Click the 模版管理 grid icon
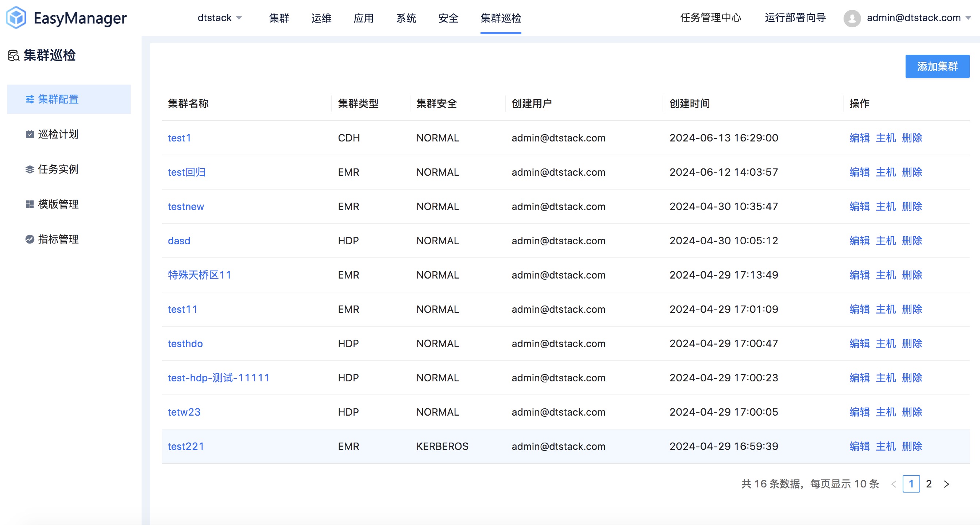The image size is (980, 525). click(x=30, y=204)
